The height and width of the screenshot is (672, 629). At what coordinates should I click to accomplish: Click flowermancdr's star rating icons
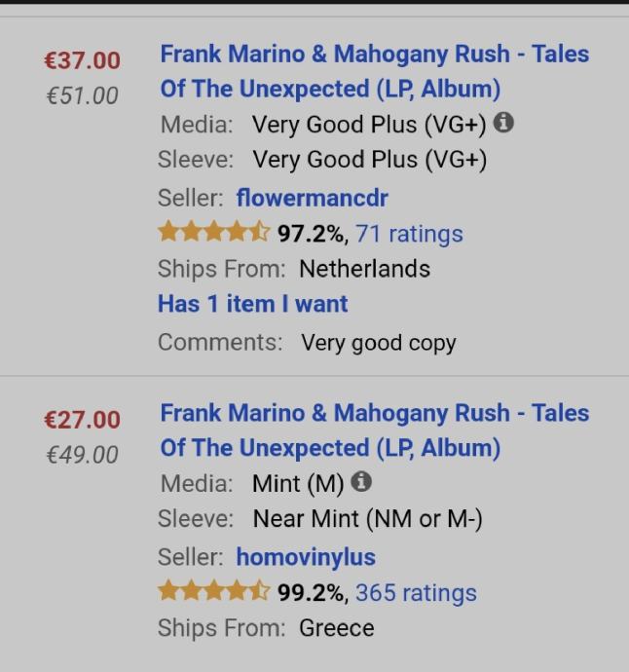pyautogui.click(x=213, y=233)
